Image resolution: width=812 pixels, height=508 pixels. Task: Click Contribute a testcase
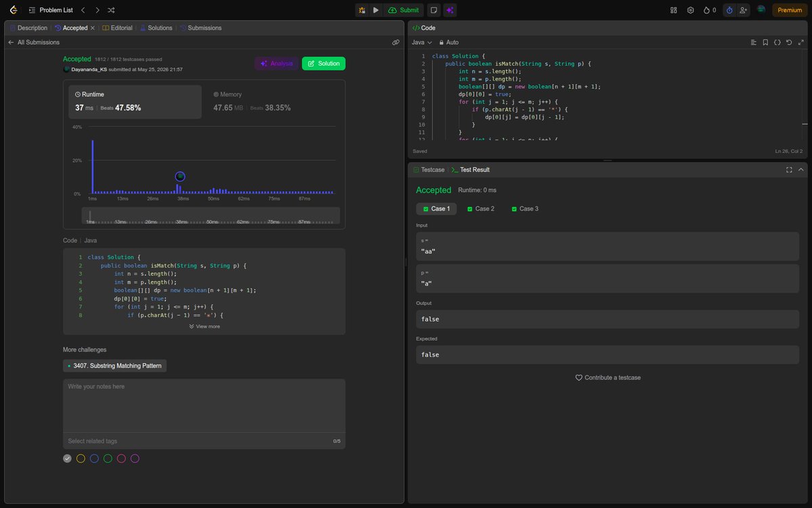(608, 377)
